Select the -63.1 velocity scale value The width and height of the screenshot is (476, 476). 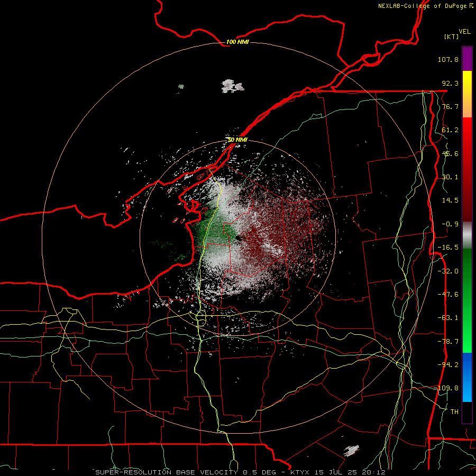(448, 318)
